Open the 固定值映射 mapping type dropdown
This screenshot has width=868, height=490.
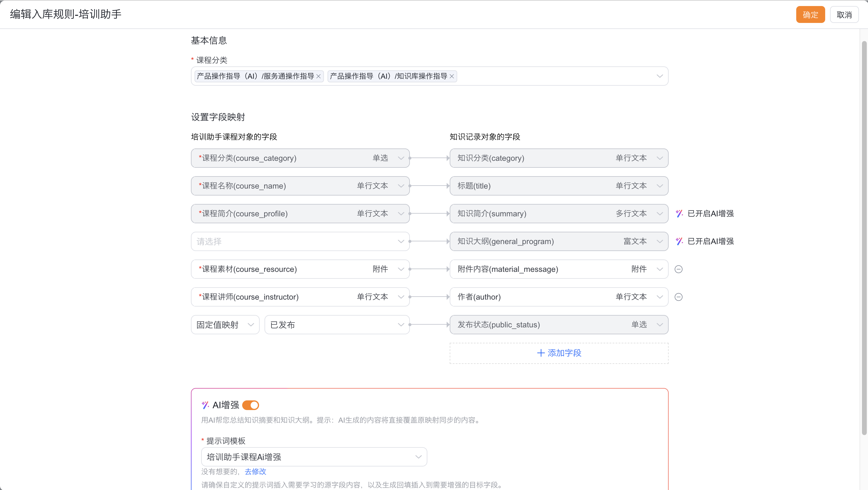225,325
